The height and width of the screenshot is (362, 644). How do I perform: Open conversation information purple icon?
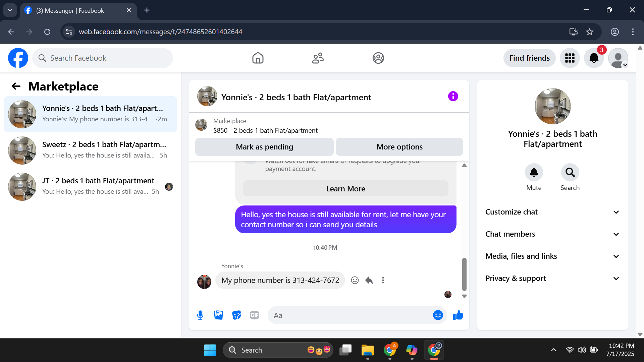pyautogui.click(x=453, y=97)
